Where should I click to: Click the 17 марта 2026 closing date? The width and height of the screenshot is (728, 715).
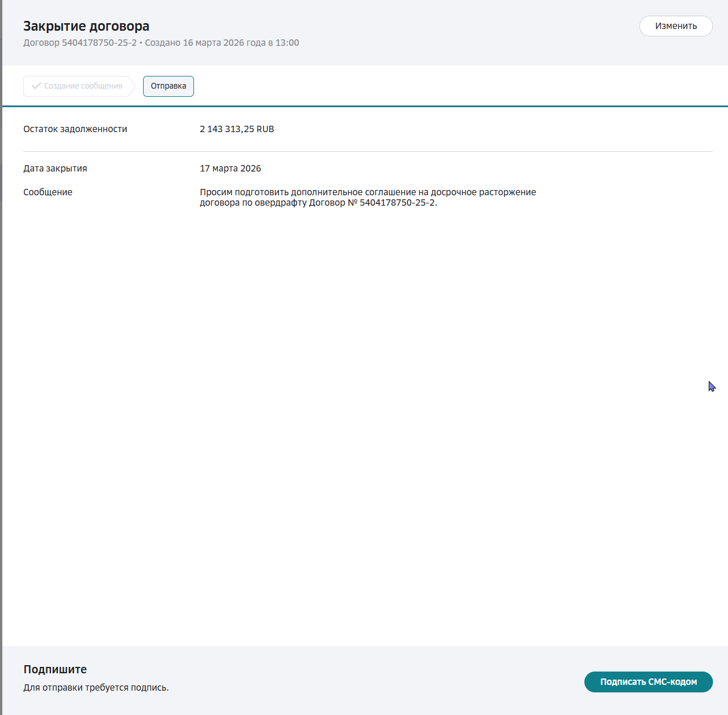tap(231, 169)
